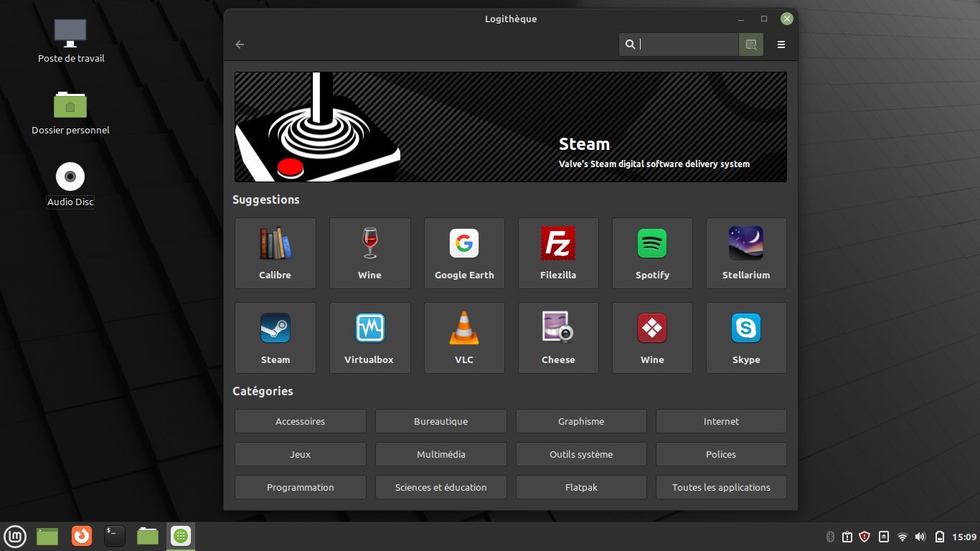
Task: Check the battery status icon
Action: coord(939,537)
